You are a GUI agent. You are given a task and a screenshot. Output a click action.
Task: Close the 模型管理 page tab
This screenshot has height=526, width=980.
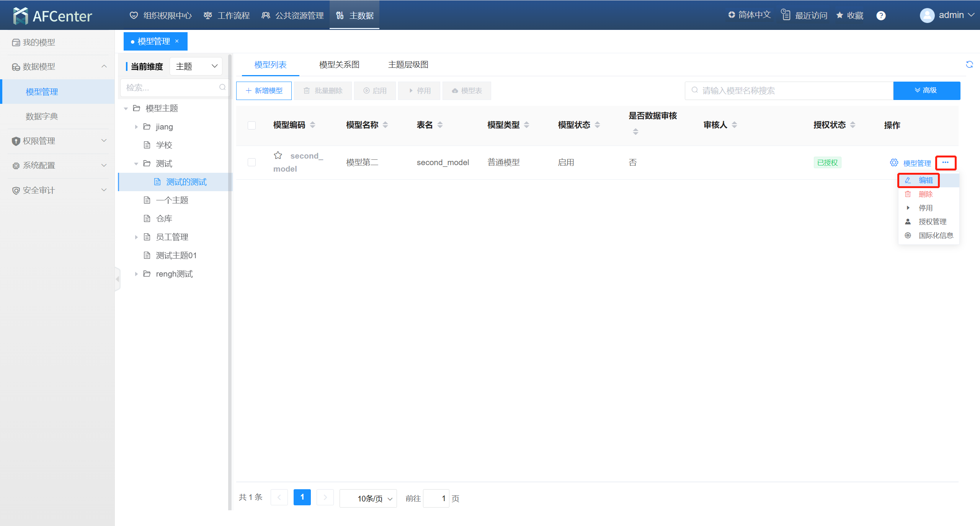click(x=177, y=41)
